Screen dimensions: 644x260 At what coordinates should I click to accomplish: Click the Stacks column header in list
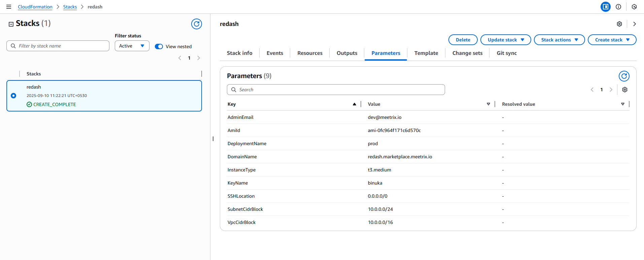(x=34, y=74)
